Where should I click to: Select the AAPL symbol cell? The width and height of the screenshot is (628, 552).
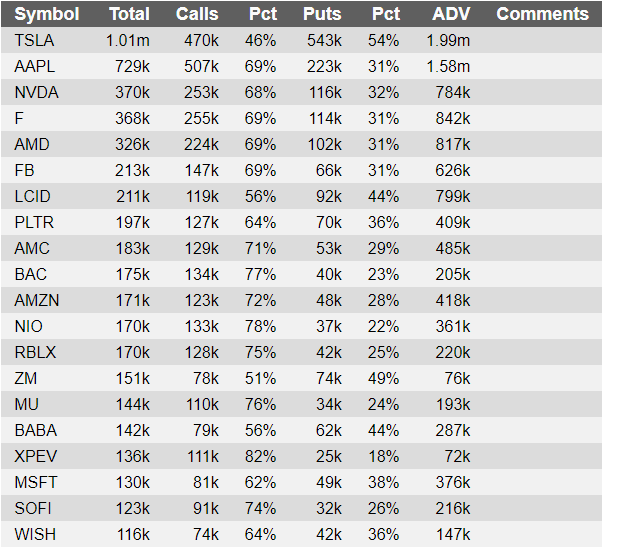(34, 66)
